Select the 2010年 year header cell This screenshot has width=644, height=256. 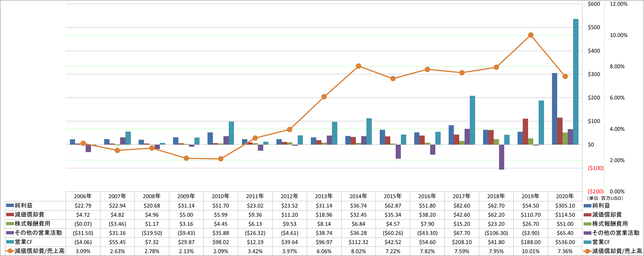(220, 196)
